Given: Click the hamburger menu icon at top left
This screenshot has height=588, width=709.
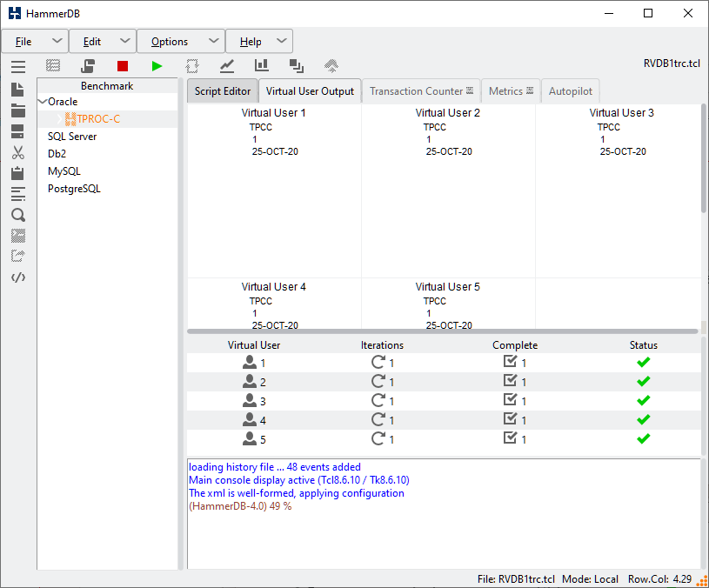Looking at the screenshot, I should pos(18,66).
